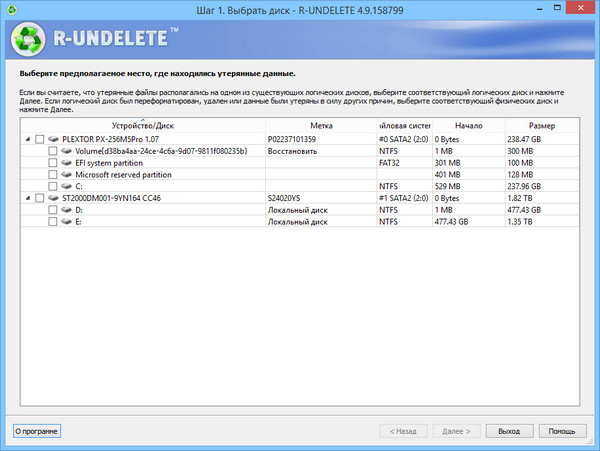Check the box for the C: volume
This screenshot has height=451, width=600.
[x=53, y=186]
